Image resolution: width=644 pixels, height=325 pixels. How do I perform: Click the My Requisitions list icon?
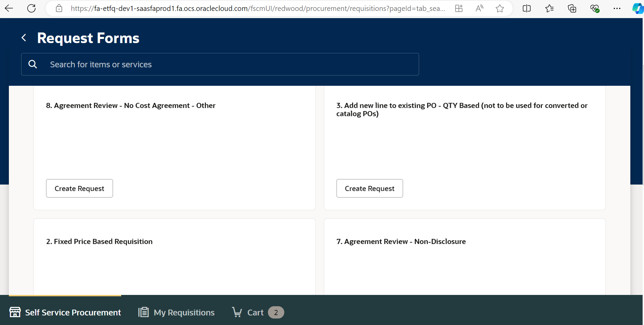pos(143,312)
